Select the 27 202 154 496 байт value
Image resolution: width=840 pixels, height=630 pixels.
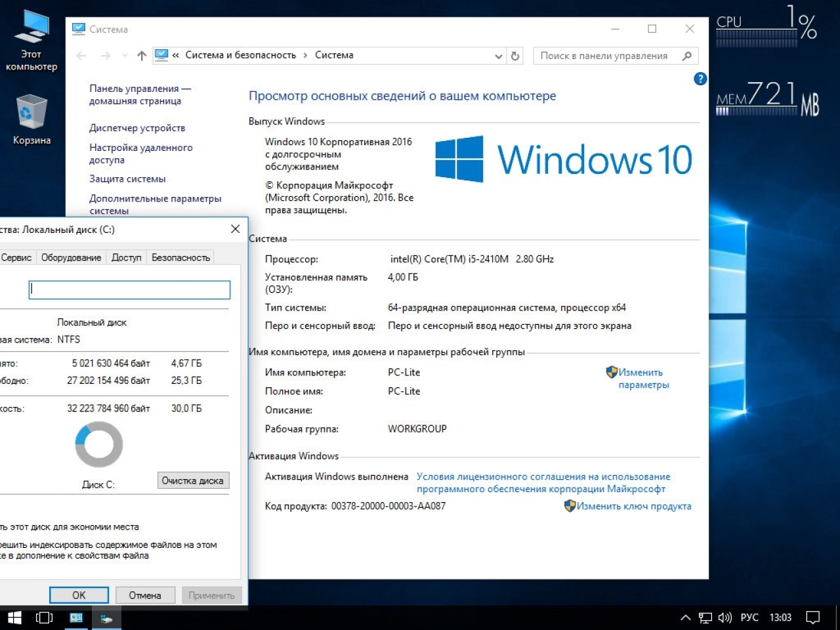[x=108, y=381]
